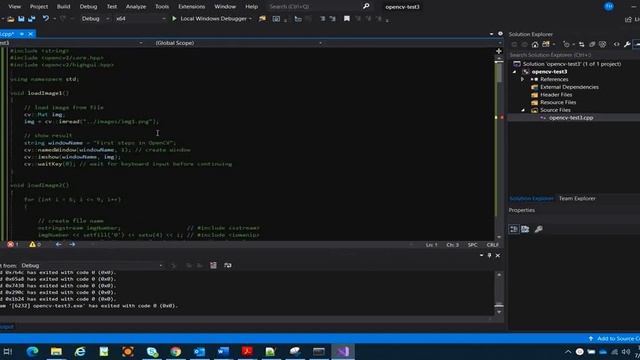Open the Window menu
Viewport: 640px width, 360px height.
tap(225, 7)
